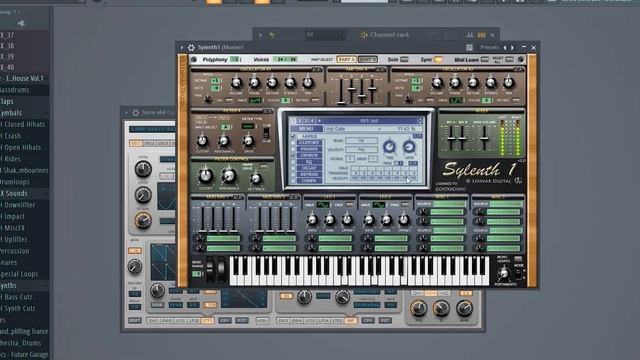640x360 pixels.
Task: Open arpeggiator Velocity dropdown
Action: tap(361, 150)
